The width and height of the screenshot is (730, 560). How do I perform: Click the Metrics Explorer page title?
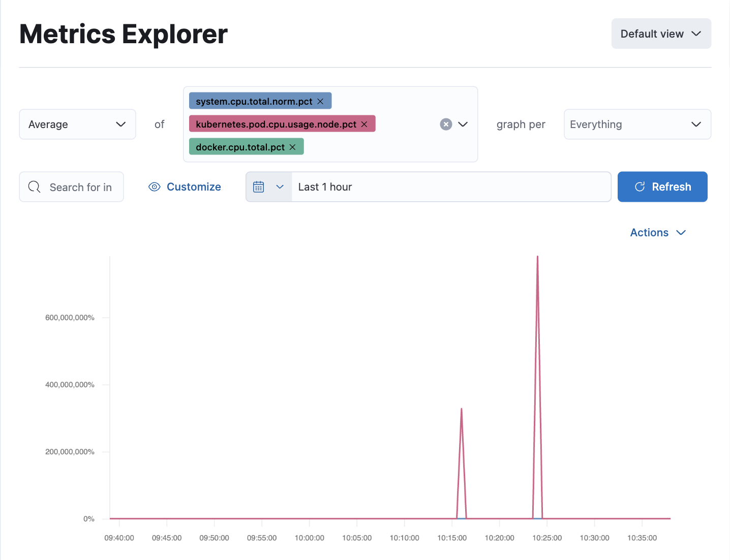[124, 34]
